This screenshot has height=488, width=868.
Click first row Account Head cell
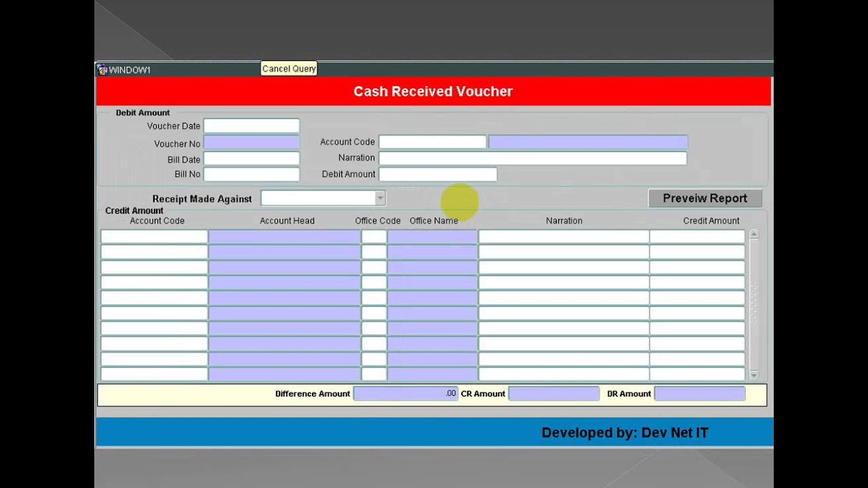pos(284,237)
